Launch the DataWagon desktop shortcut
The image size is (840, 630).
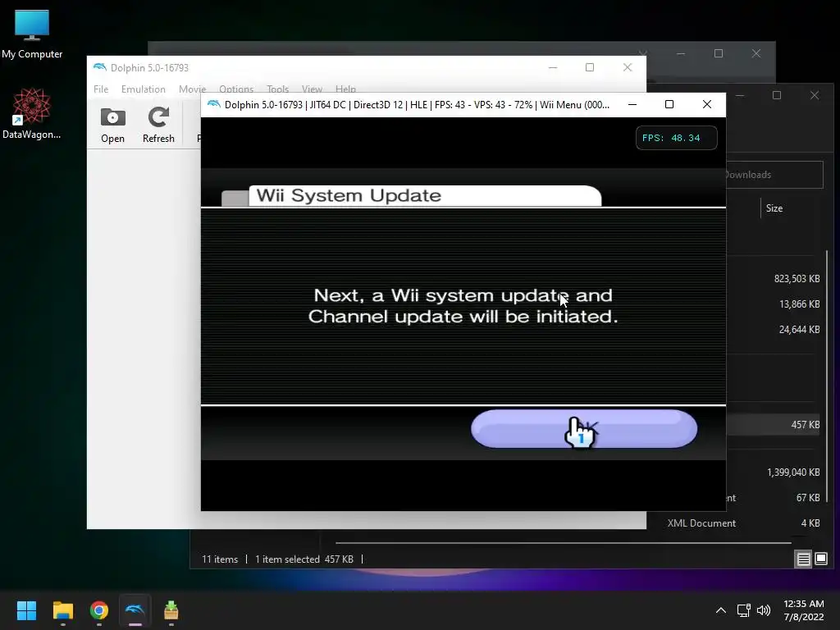click(x=32, y=113)
